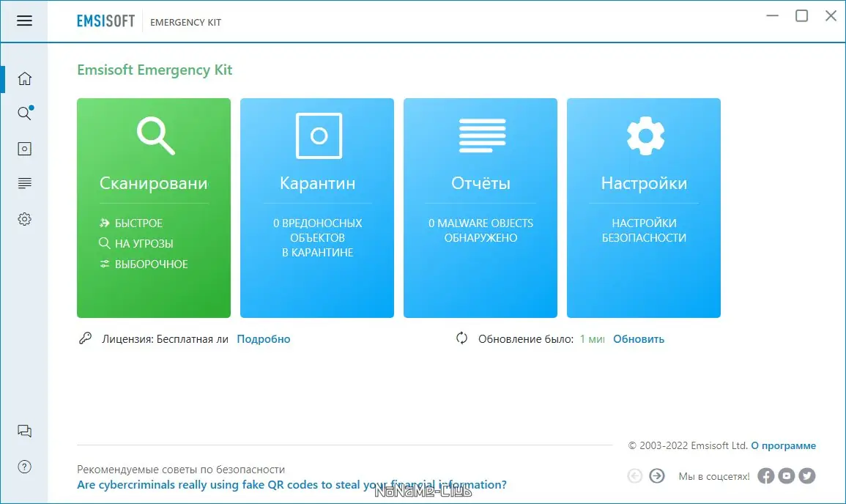This screenshot has width=846, height=504.
Task: Click the quarantine box icon on Карантин tile
Action: [x=319, y=136]
